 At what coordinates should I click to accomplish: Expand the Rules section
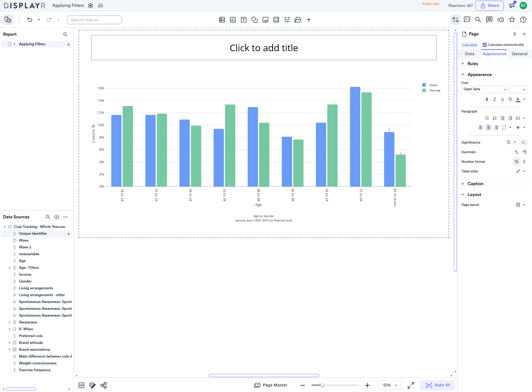pyautogui.click(x=472, y=64)
